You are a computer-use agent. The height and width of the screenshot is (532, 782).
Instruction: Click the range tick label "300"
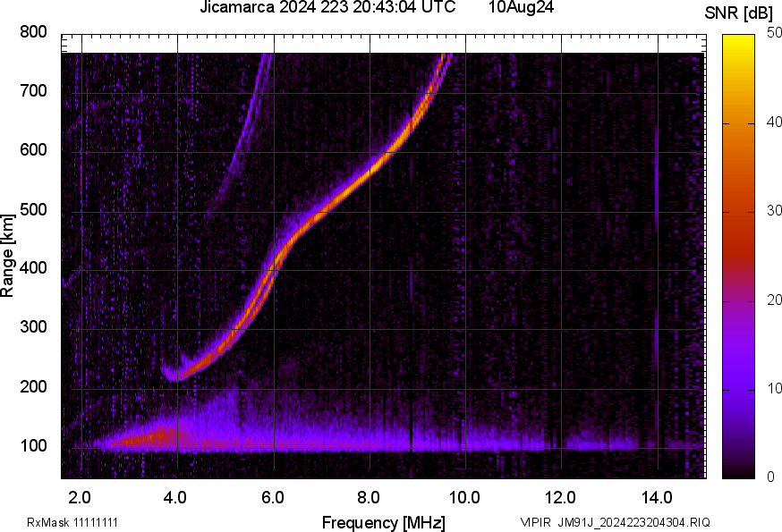[x=33, y=327]
